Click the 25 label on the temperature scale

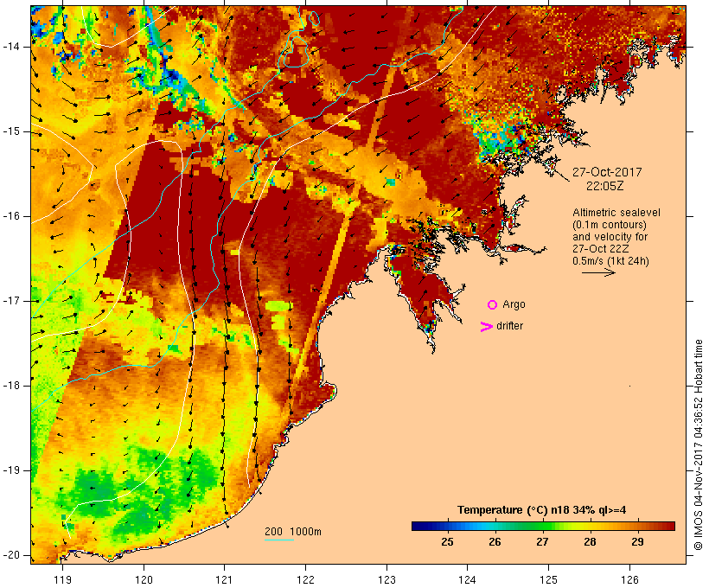coord(447,542)
